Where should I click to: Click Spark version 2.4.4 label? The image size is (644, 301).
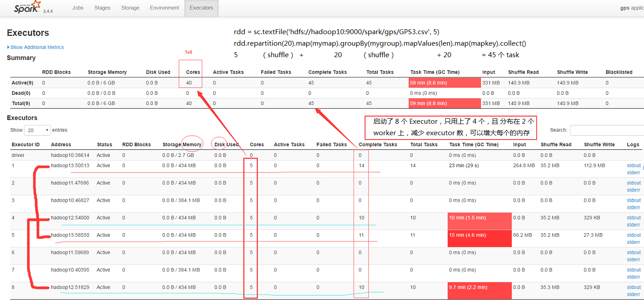[48, 11]
